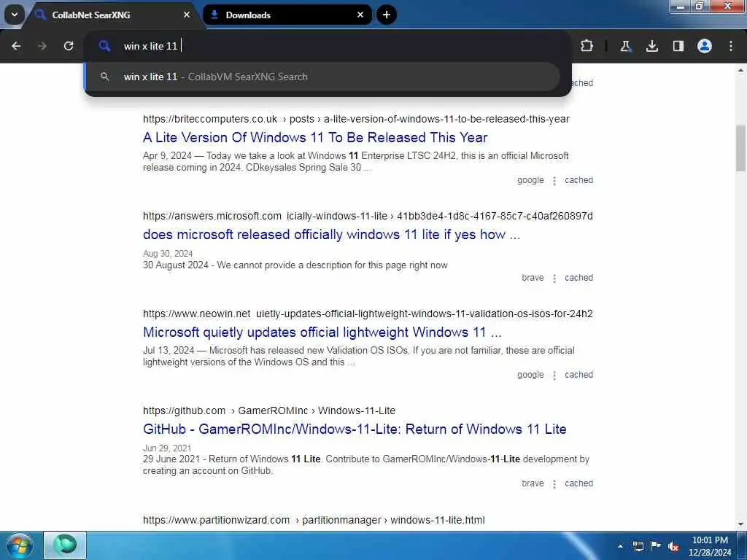
Task: Open the tab search dropdown arrow
Action: 15,15
